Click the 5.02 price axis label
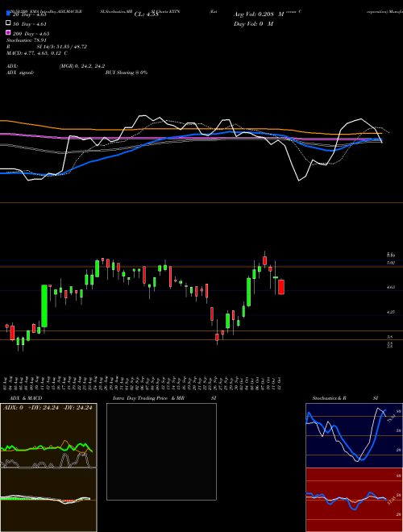 [x=391, y=263]
